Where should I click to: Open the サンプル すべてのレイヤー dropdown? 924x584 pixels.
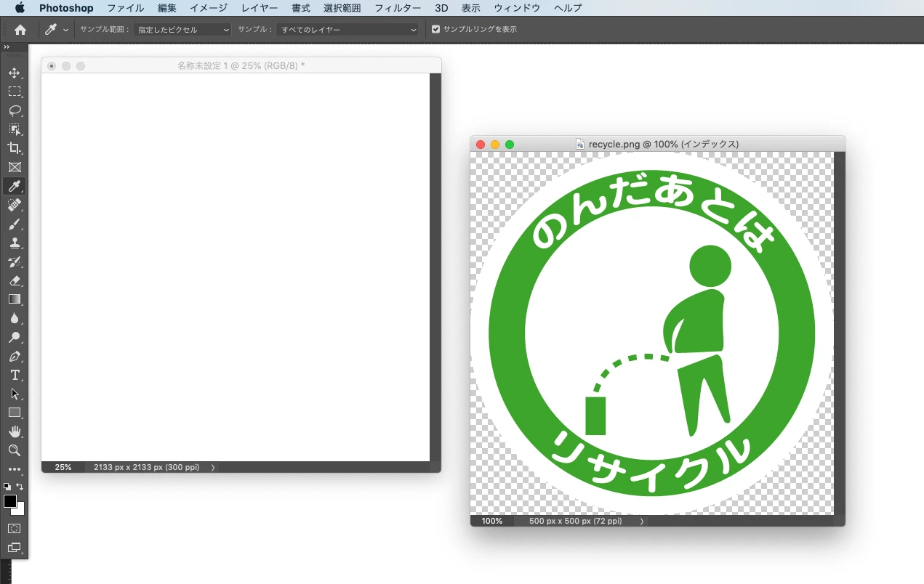pos(349,30)
